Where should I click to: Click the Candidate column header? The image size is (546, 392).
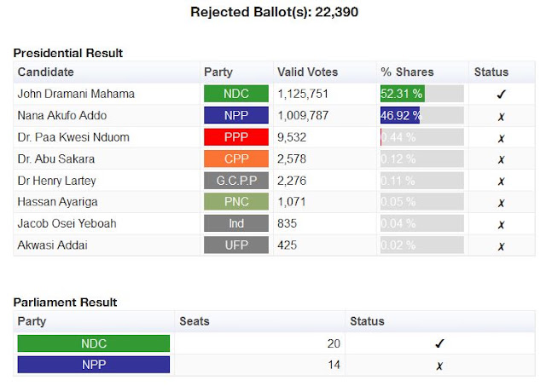coord(45,72)
